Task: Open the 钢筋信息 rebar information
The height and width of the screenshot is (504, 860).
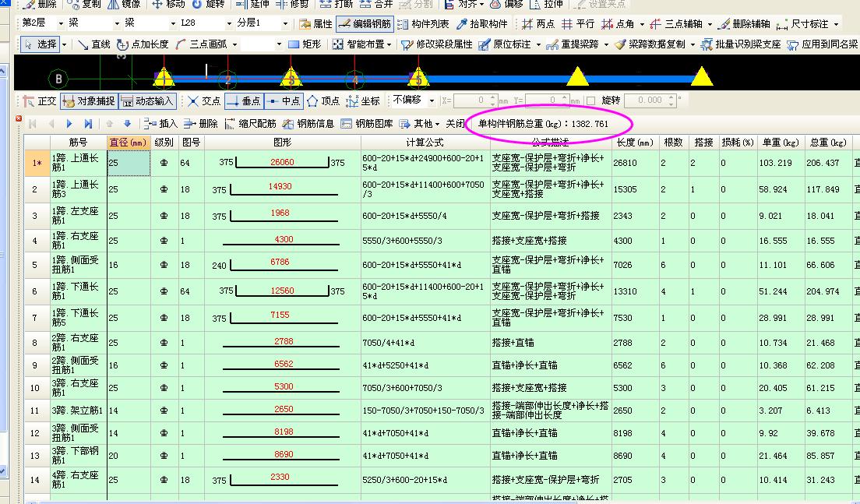Action: [308, 124]
